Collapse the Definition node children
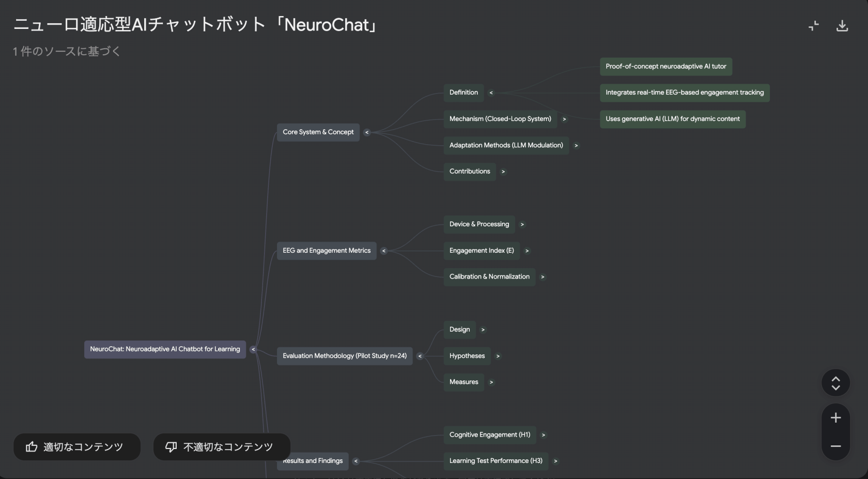Viewport: 868px width, 479px height. [491, 93]
